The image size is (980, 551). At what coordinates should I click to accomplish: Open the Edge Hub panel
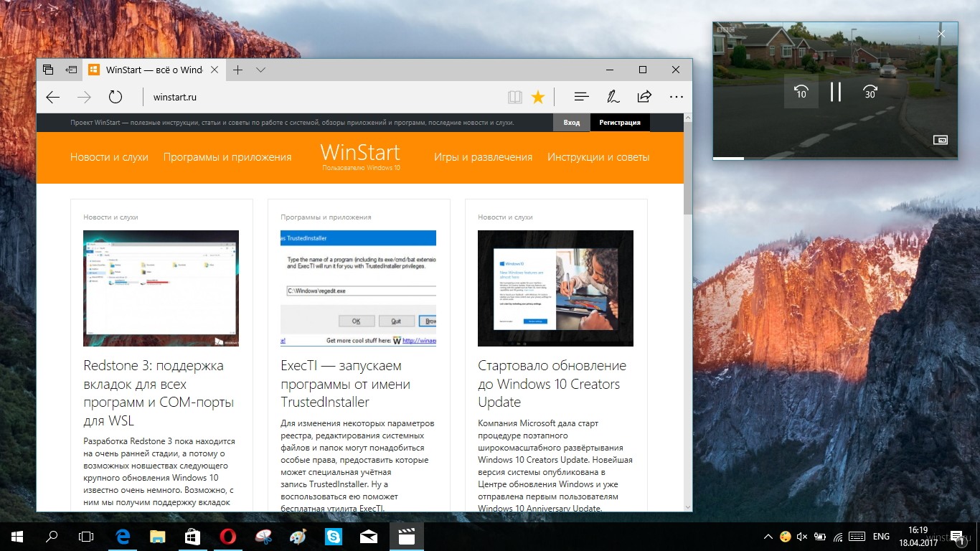click(x=582, y=97)
